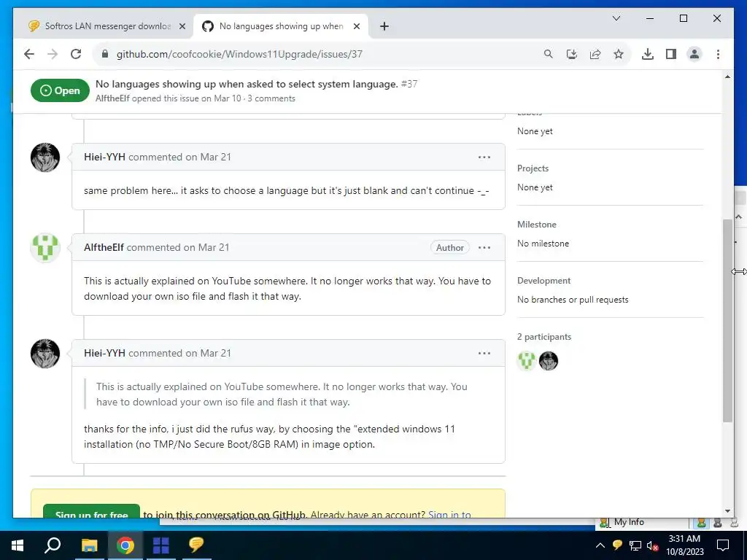747x560 pixels.
Task: Open Windows taskbar search
Action: click(53, 545)
